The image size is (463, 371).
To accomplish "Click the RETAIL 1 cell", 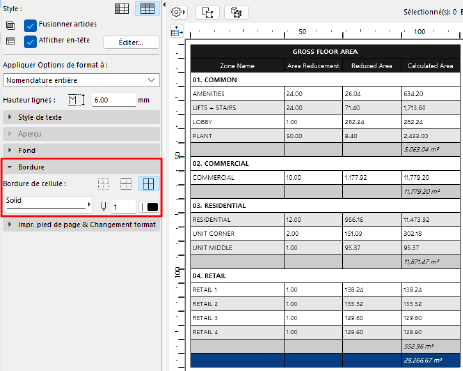I will [x=237, y=290].
